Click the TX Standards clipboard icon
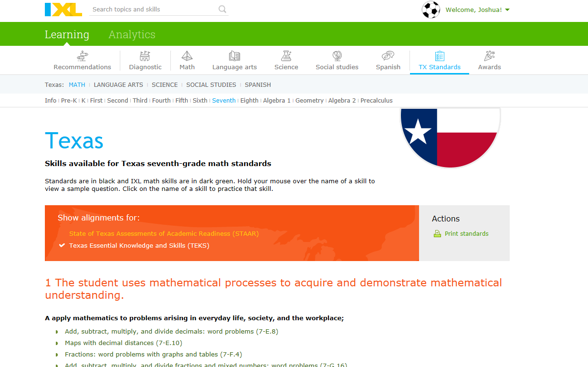The height and width of the screenshot is (367, 588). coord(439,55)
